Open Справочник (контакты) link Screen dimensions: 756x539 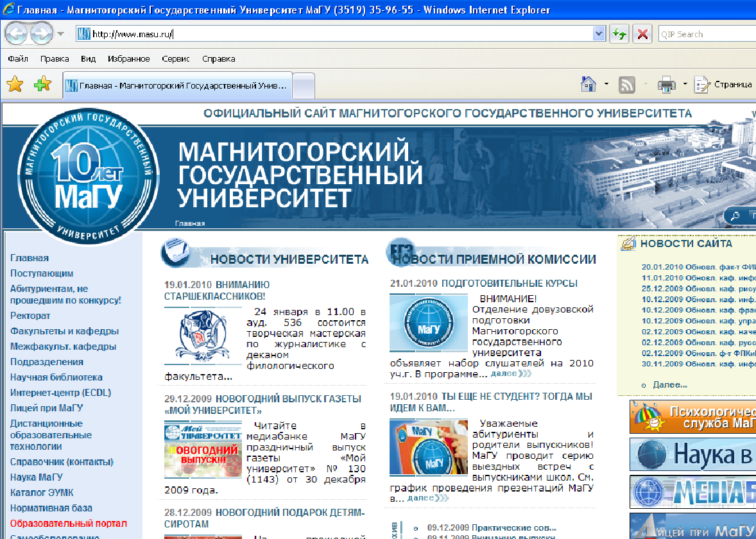click(x=62, y=462)
